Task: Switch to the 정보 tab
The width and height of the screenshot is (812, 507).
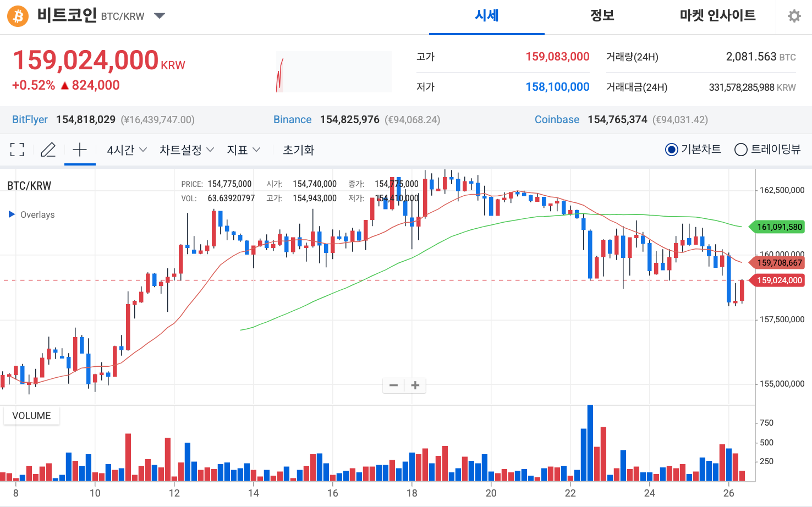Action: coord(602,16)
